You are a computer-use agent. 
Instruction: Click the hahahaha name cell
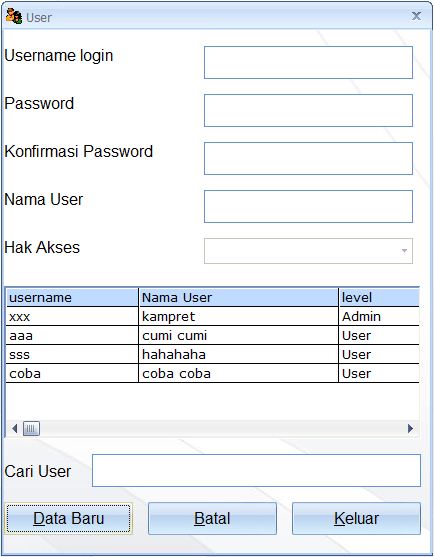(238, 355)
